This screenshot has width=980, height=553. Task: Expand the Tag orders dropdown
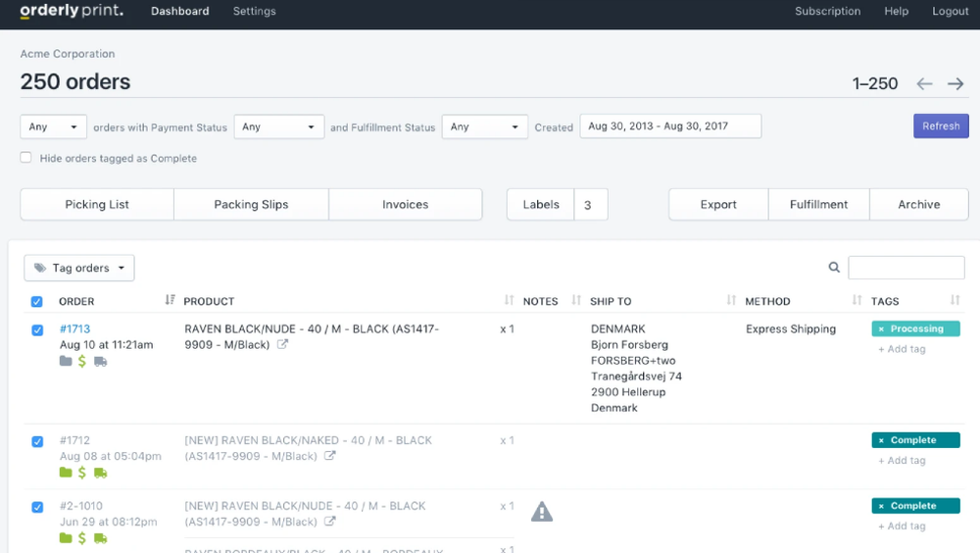point(79,268)
